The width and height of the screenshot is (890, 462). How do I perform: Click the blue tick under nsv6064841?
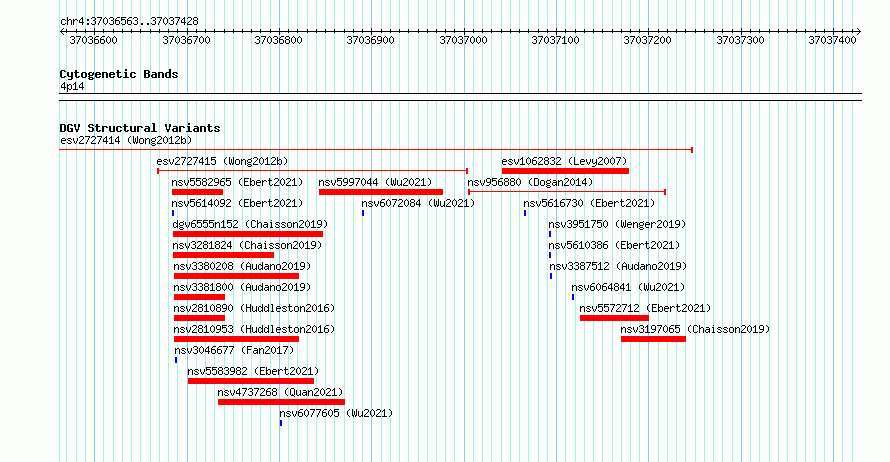pyautogui.click(x=573, y=297)
